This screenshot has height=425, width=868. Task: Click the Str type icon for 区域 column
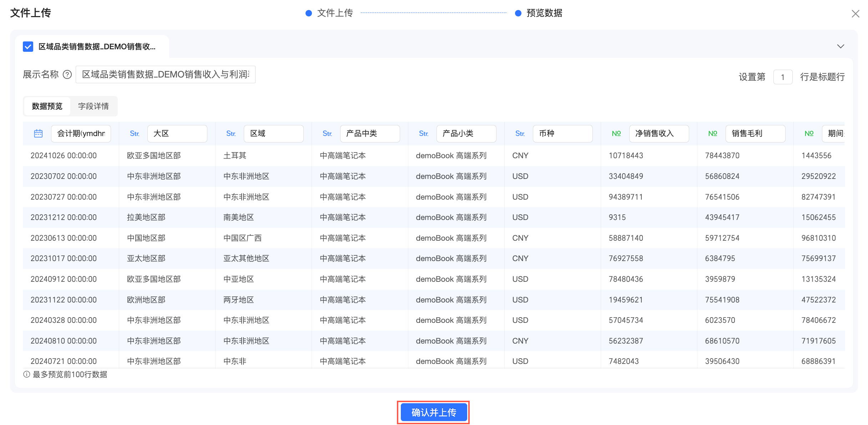(x=231, y=134)
